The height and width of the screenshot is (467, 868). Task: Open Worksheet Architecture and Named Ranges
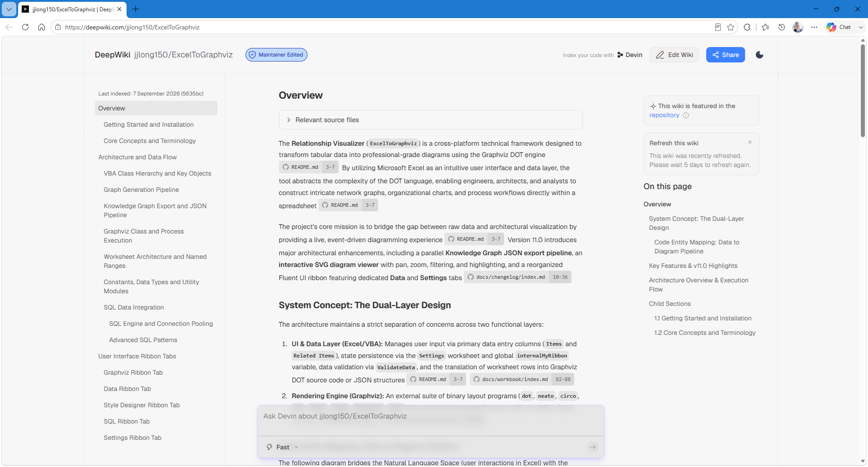(x=155, y=261)
